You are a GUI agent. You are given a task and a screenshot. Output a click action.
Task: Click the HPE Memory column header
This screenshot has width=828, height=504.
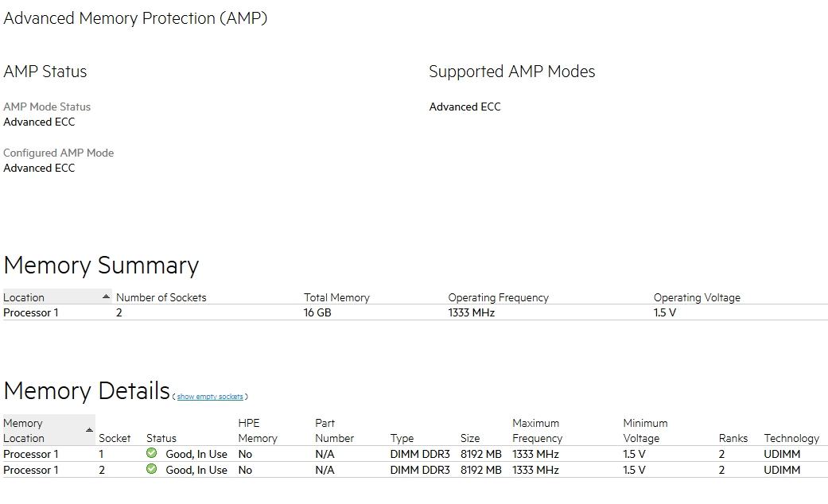pyautogui.click(x=258, y=431)
